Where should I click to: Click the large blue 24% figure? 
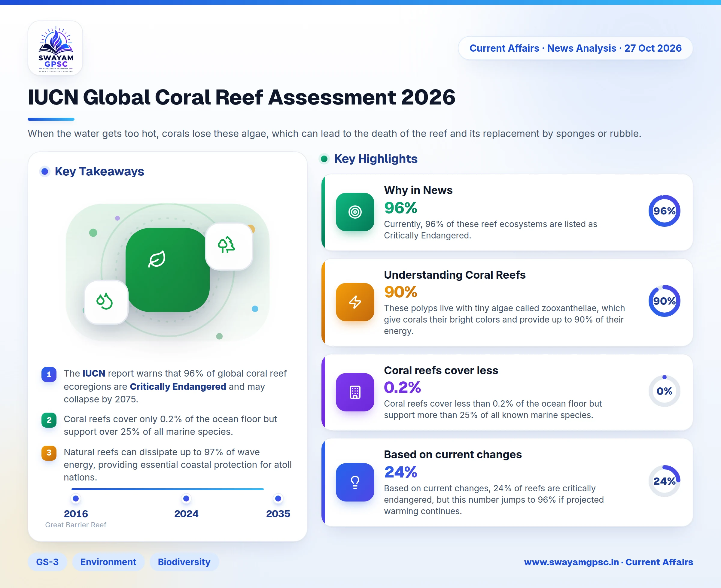(x=400, y=472)
